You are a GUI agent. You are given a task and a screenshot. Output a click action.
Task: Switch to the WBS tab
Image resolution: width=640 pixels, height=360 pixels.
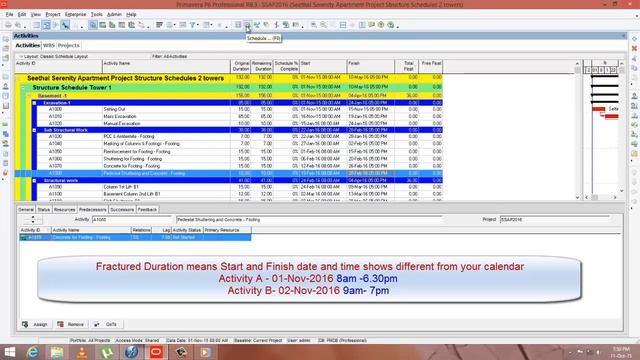[x=49, y=45]
